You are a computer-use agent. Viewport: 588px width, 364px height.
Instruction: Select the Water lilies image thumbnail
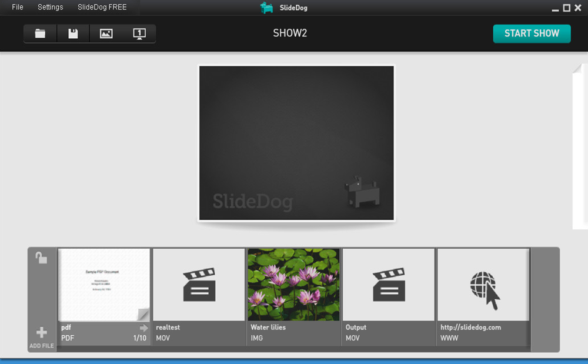tap(293, 285)
